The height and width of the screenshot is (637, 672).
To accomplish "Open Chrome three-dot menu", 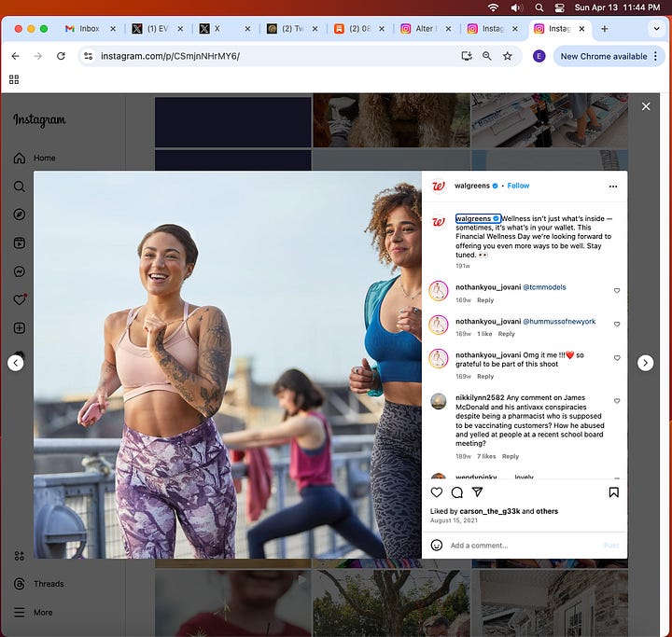I will (655, 57).
